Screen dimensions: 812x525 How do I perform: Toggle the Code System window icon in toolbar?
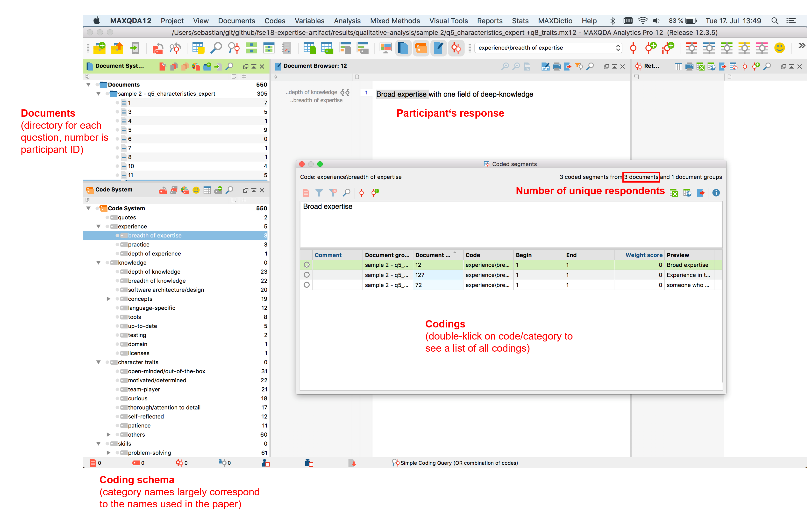click(x=421, y=48)
